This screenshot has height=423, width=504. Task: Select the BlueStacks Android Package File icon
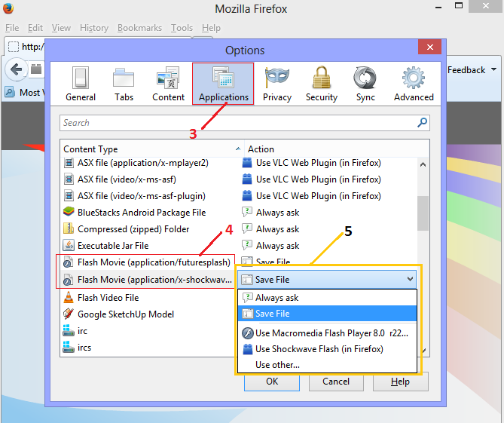click(x=69, y=212)
